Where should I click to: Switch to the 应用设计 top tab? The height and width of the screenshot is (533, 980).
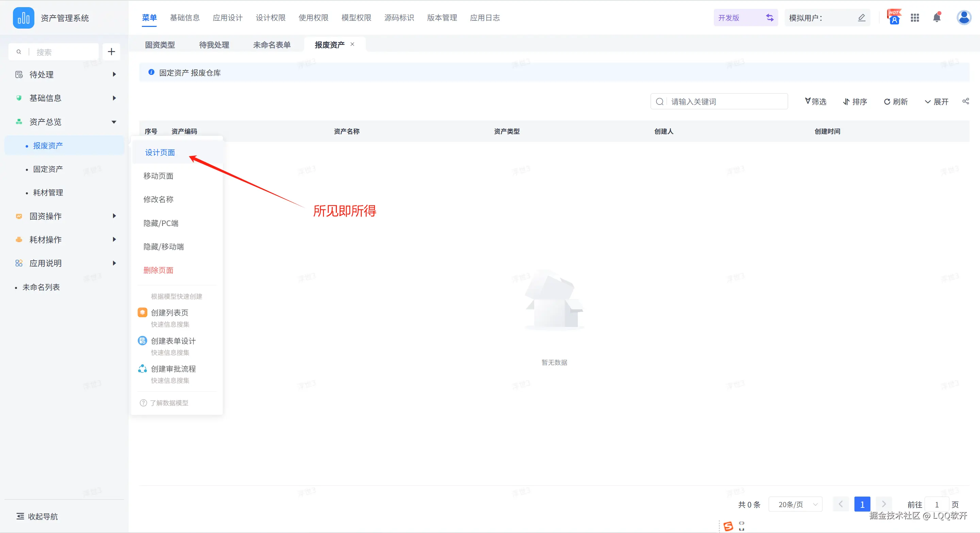coord(228,17)
